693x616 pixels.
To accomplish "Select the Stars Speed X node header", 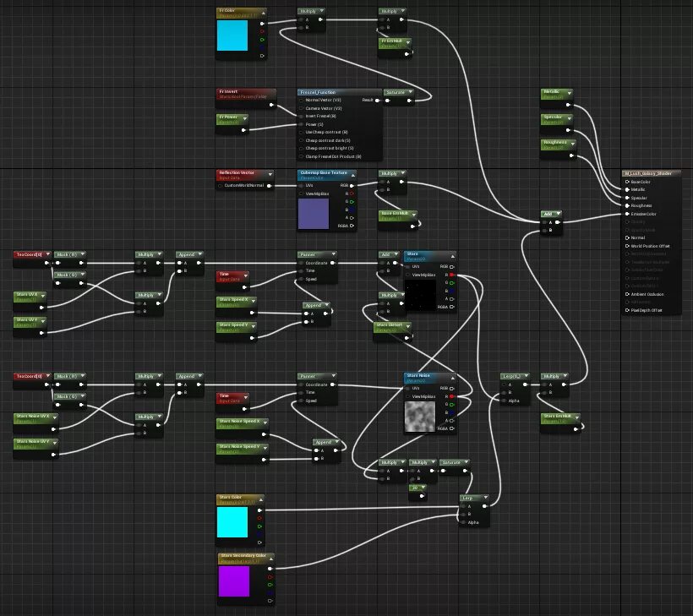I will (x=237, y=302).
